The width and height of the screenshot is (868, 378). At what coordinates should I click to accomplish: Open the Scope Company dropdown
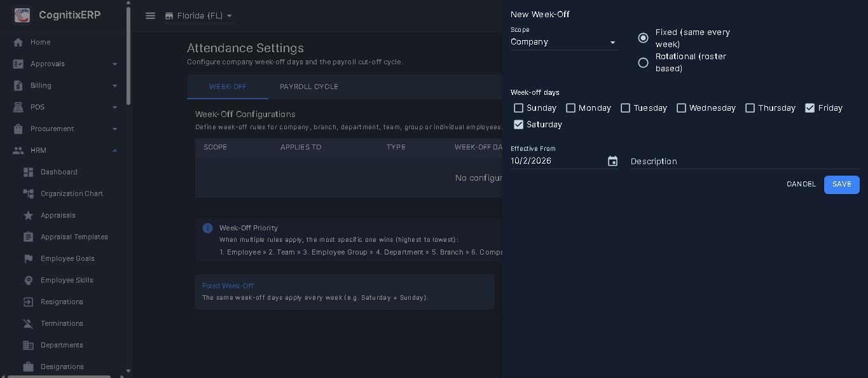564,42
